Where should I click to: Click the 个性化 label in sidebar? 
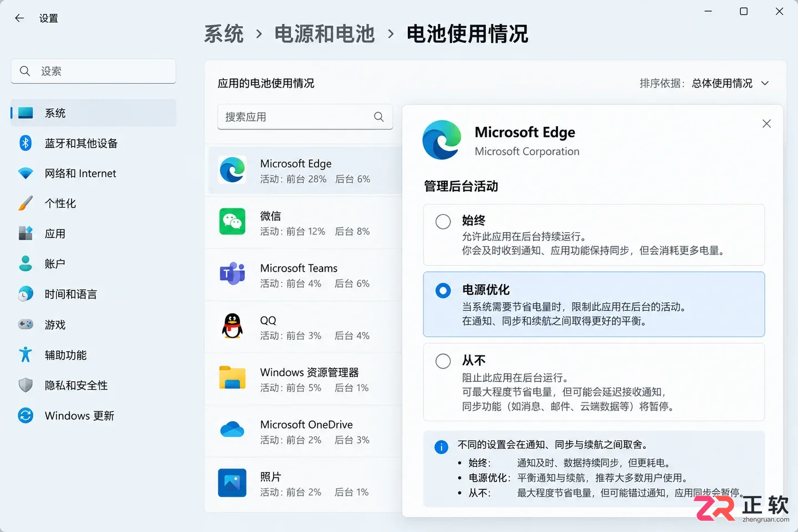60,203
